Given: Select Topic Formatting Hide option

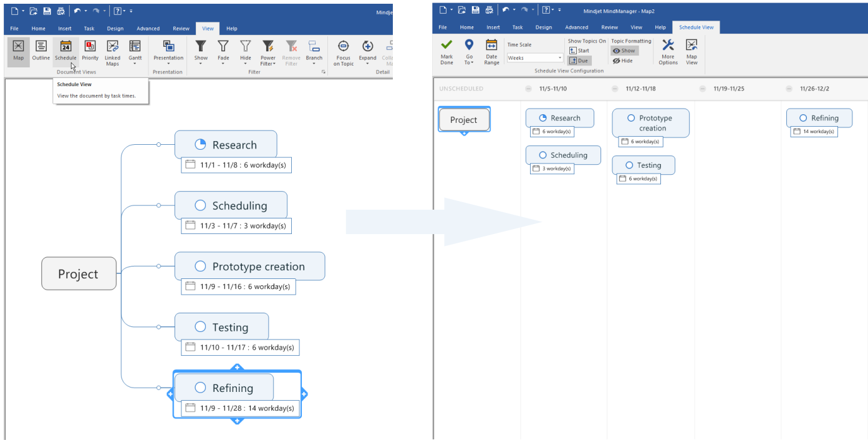Looking at the screenshot, I should tap(623, 61).
